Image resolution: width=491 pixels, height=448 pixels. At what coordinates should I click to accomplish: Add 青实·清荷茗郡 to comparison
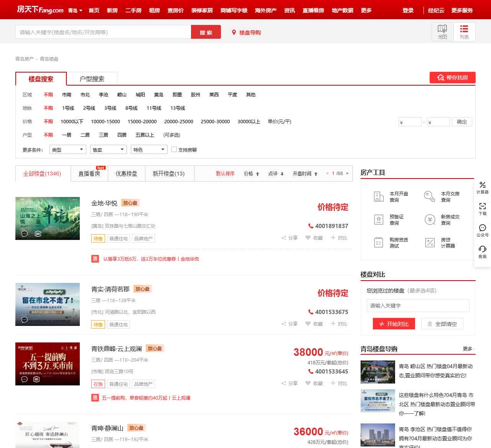339,324
